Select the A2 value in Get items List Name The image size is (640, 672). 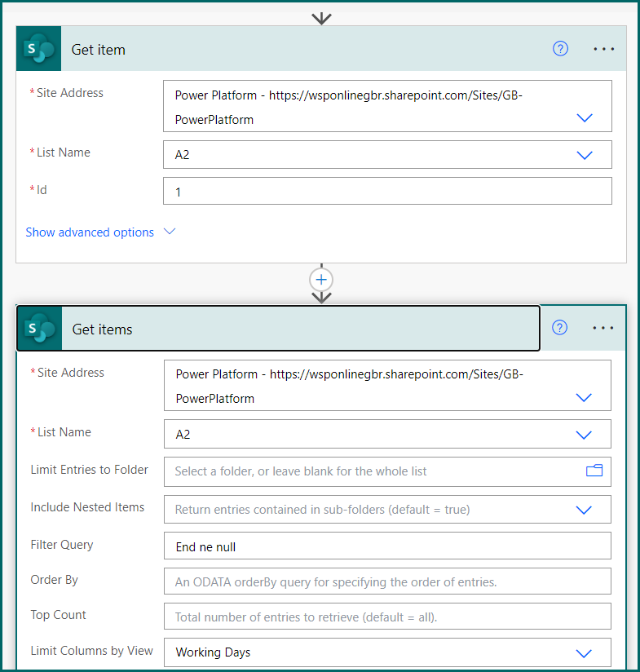183,435
